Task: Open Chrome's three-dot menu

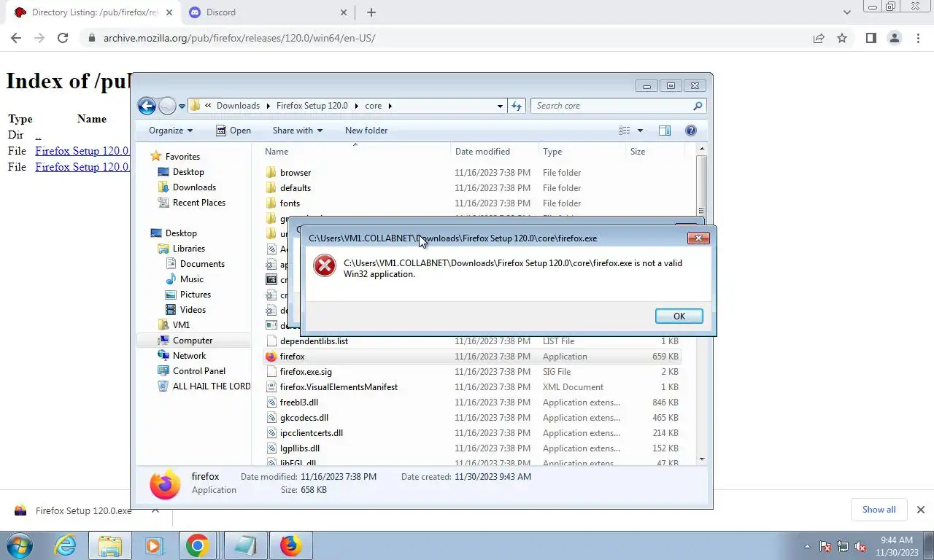Action: coord(918,38)
